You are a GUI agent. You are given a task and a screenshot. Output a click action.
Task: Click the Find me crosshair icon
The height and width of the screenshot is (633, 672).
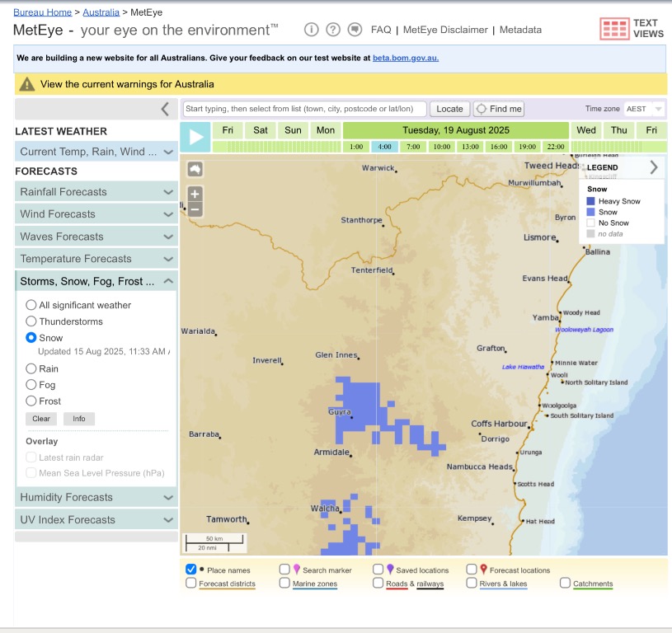click(482, 109)
